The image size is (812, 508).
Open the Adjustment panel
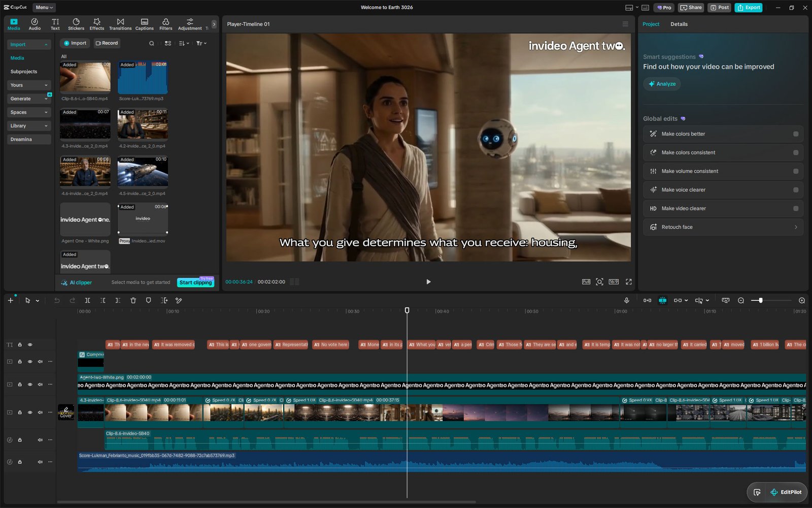(190, 24)
